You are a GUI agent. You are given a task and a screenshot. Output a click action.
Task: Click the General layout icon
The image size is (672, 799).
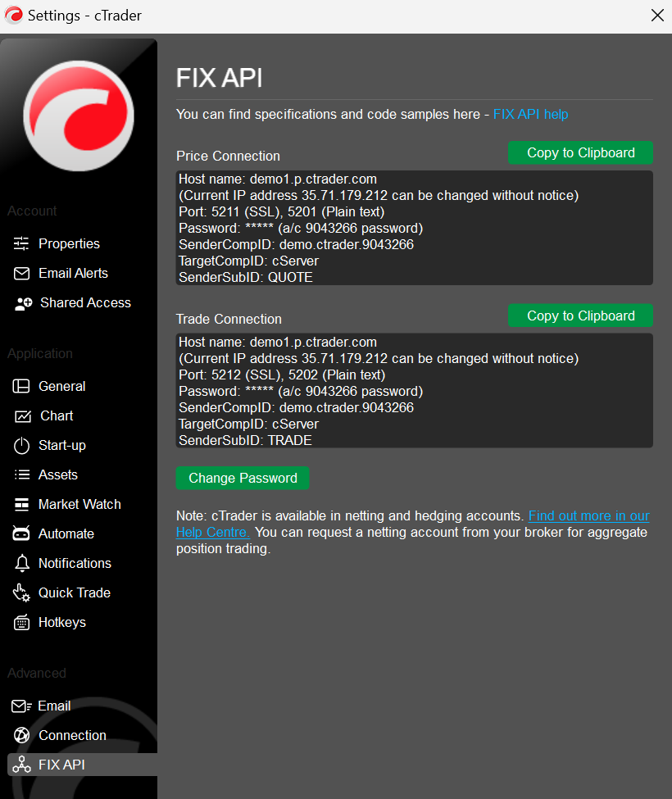point(21,386)
